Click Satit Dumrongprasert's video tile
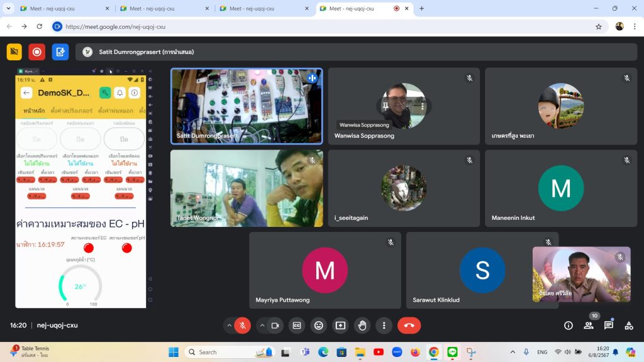The height and width of the screenshot is (362, 644). [x=247, y=106]
